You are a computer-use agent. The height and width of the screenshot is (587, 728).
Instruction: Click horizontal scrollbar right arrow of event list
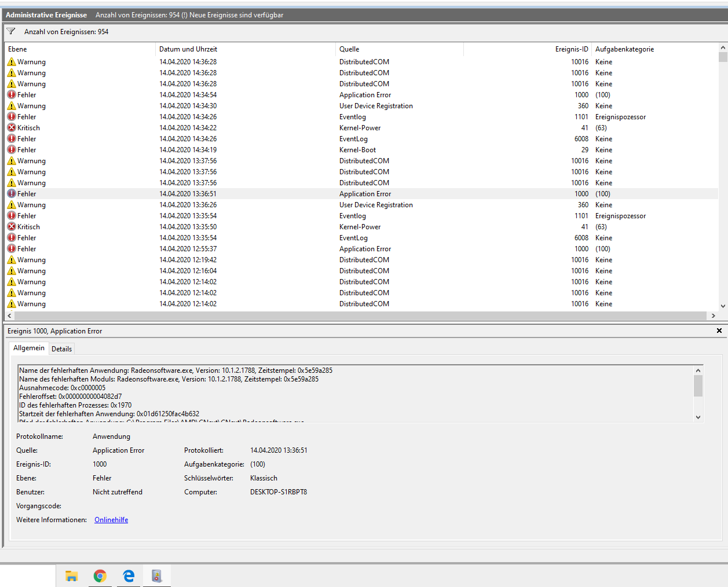click(713, 316)
